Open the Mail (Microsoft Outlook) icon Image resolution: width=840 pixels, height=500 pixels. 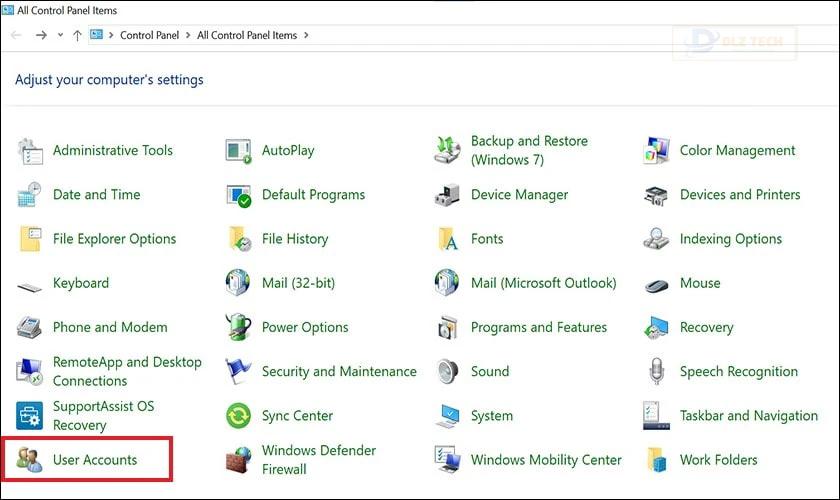[447, 282]
